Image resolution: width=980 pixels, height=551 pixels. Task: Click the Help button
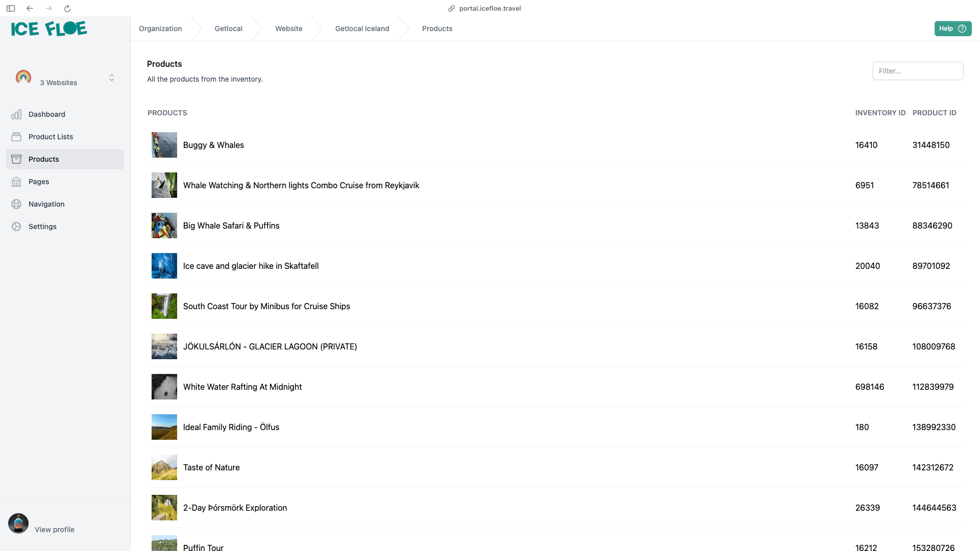[953, 29]
